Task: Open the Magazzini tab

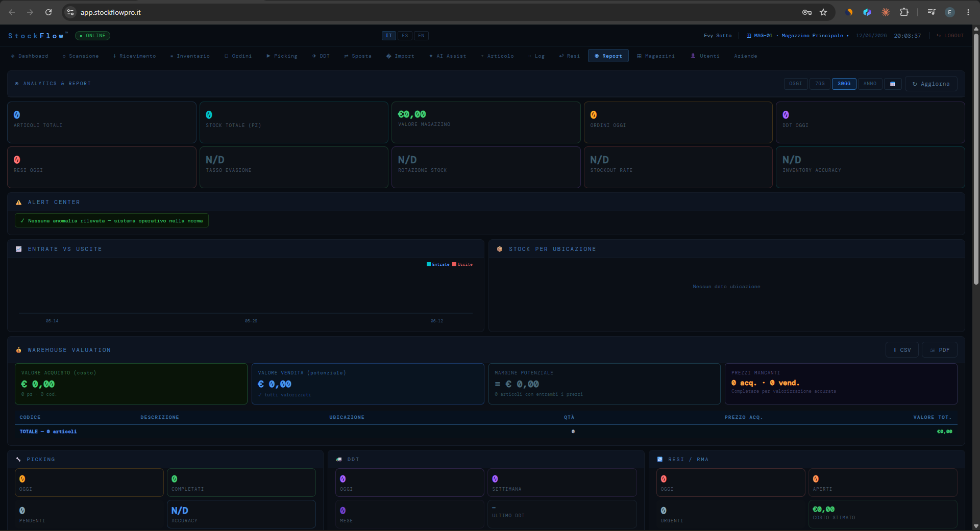Action: tap(656, 56)
